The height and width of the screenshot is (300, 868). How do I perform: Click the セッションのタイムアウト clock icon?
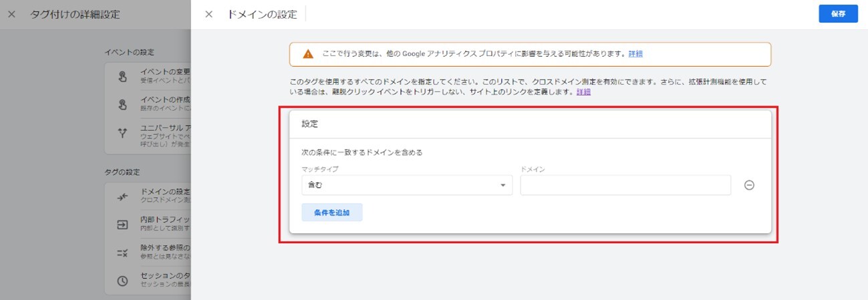[x=122, y=281]
